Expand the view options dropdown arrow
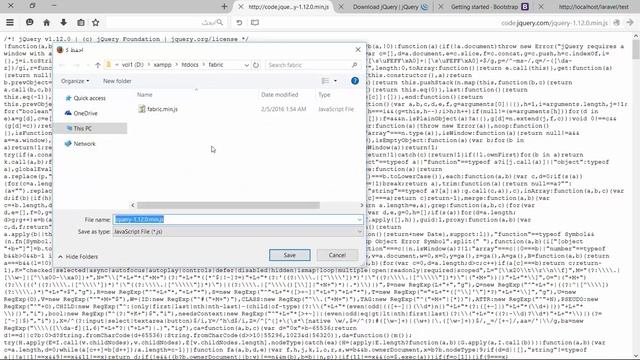640x360 pixels. 336,81
